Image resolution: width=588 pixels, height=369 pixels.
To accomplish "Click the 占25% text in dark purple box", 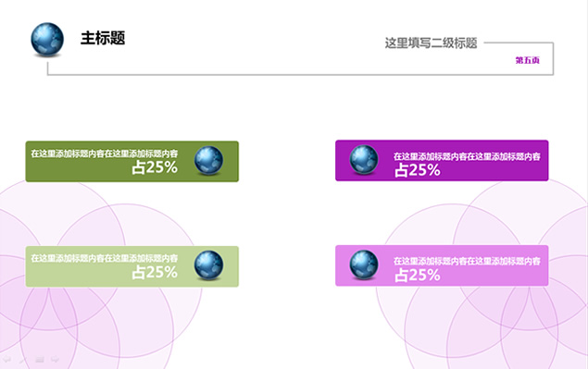I will (x=418, y=170).
